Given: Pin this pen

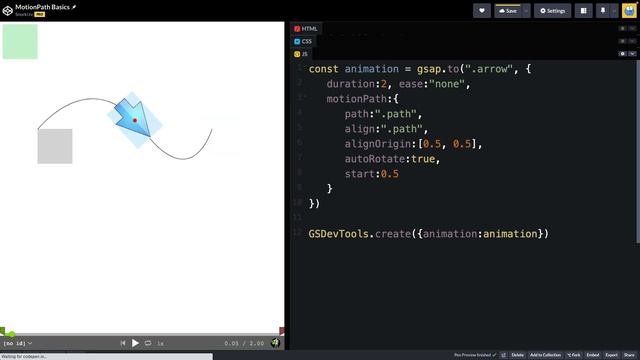Looking at the screenshot, I should [x=603, y=11].
